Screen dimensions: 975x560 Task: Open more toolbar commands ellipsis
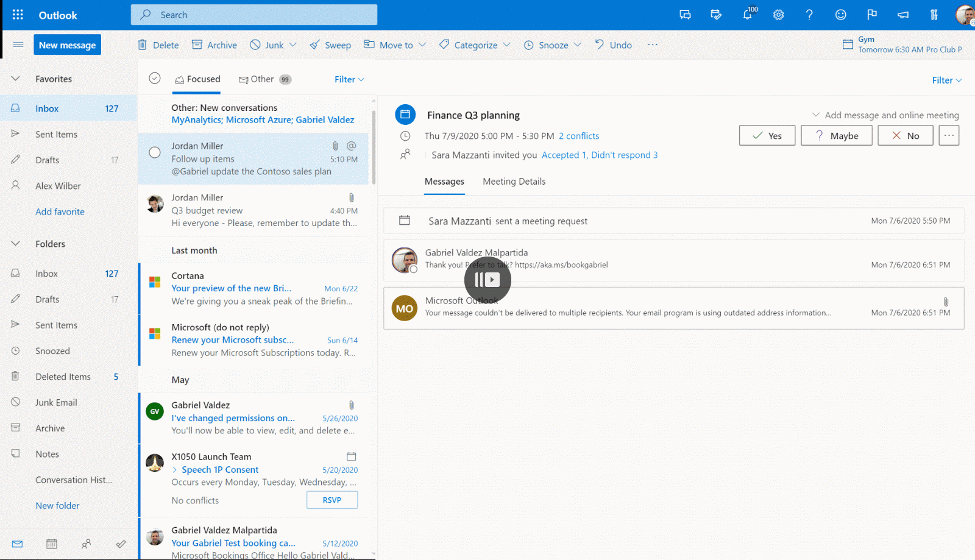pyautogui.click(x=653, y=44)
